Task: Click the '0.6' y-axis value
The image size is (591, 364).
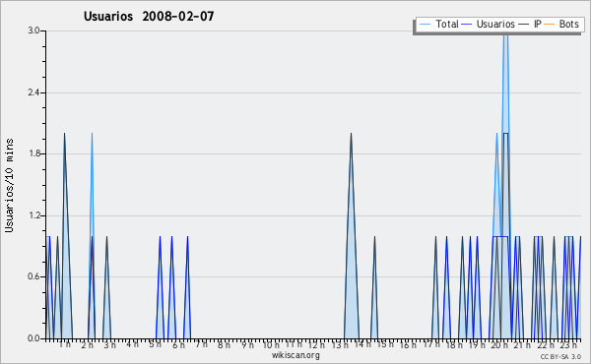Action: click(x=33, y=276)
